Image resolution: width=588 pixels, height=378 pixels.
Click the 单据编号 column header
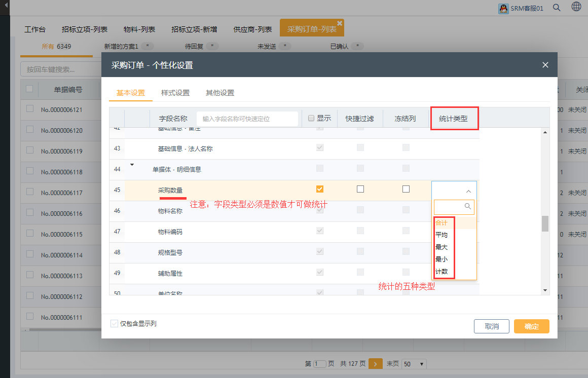pos(68,90)
